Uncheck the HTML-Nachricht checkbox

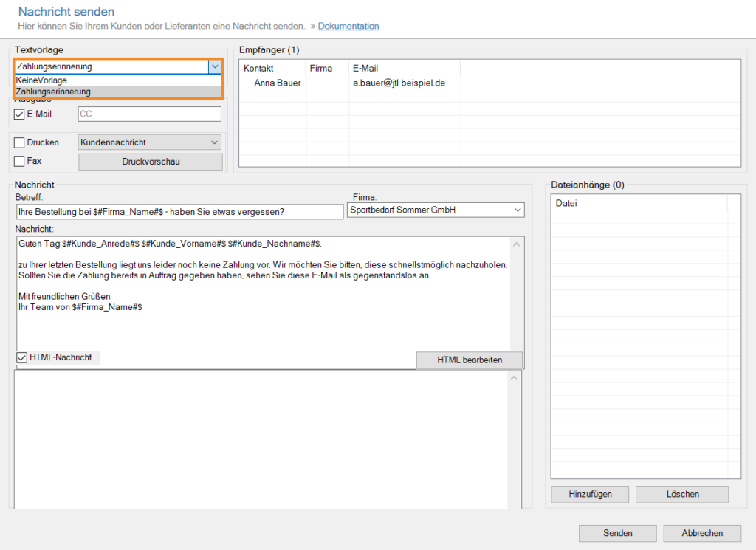click(22, 357)
